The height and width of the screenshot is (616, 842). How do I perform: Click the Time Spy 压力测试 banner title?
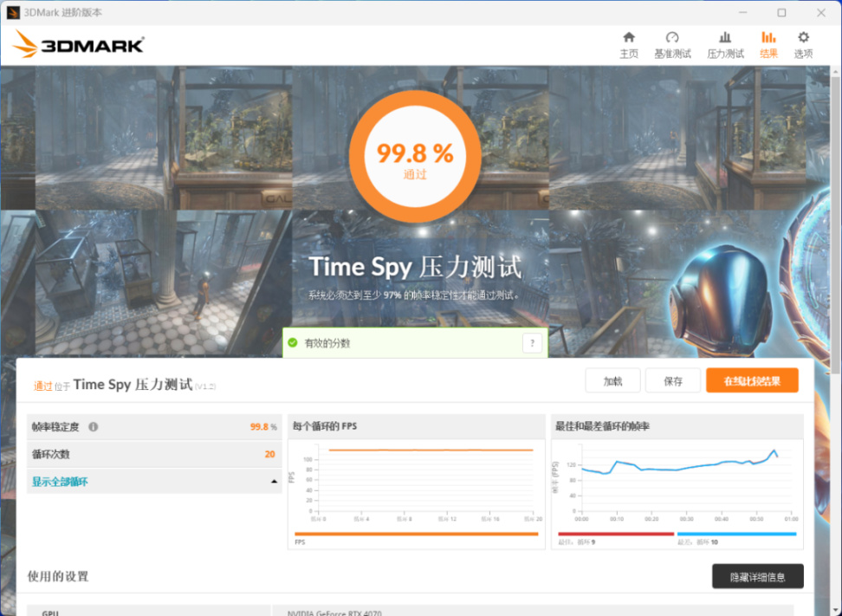pos(415,268)
